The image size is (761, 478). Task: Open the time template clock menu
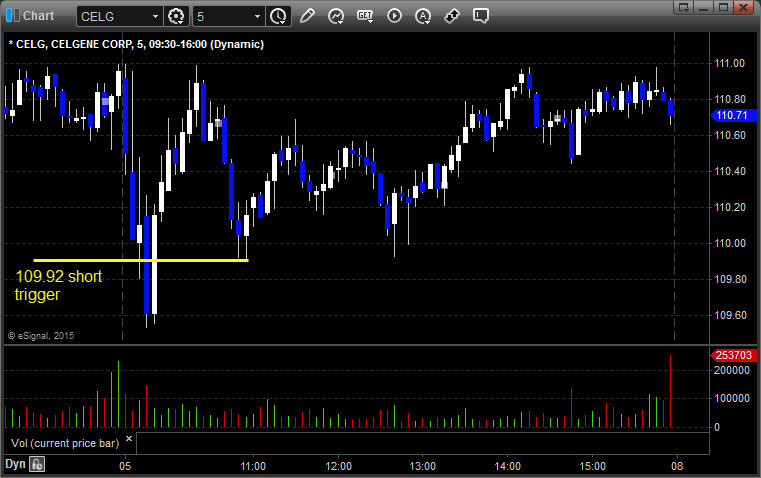279,16
